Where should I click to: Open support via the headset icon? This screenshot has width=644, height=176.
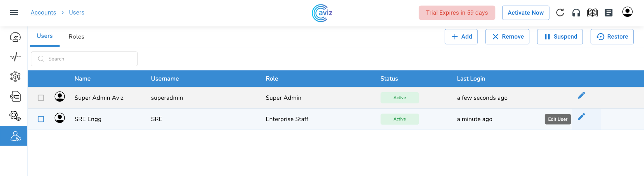coord(576,13)
